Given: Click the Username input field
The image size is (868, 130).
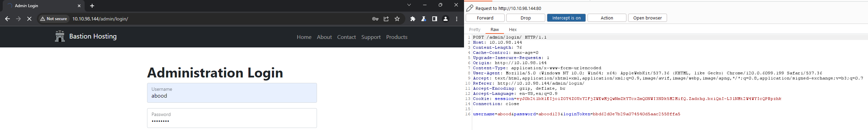Looking at the screenshot, I should pyautogui.click(x=232, y=93).
